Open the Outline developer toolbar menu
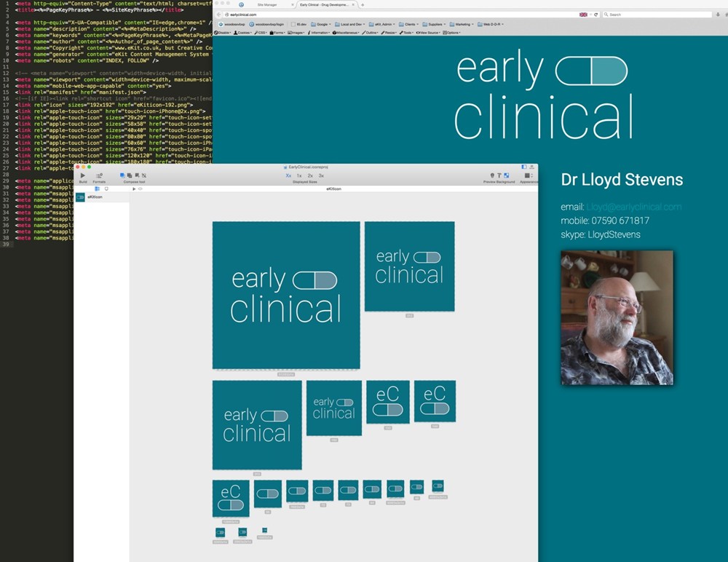This screenshot has height=562, width=728. 371,33
